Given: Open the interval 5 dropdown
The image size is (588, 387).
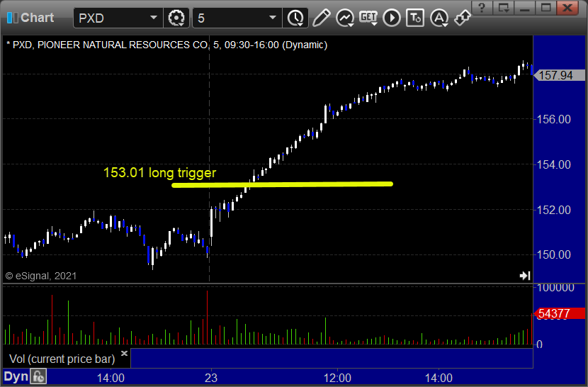Looking at the screenshot, I should [273, 18].
